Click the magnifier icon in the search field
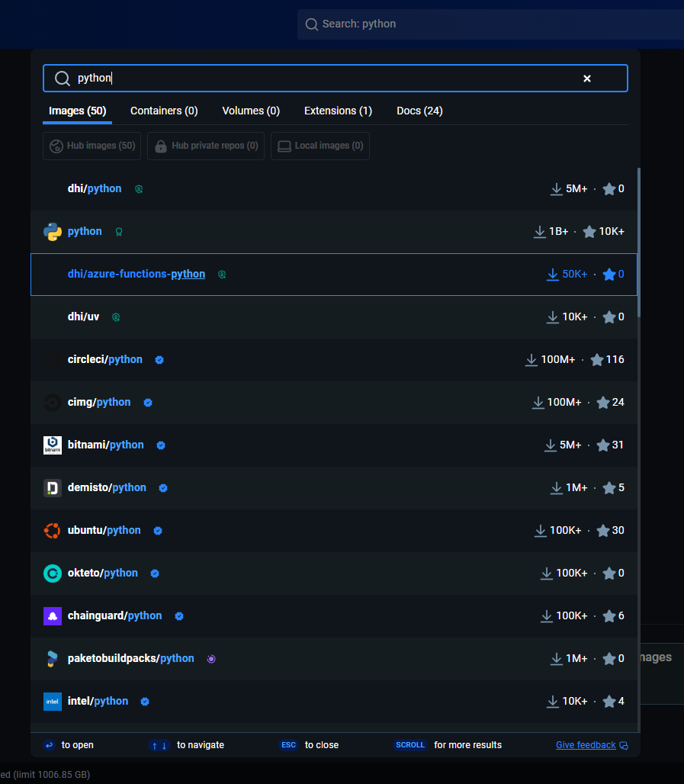This screenshot has height=784, width=684. [62, 79]
